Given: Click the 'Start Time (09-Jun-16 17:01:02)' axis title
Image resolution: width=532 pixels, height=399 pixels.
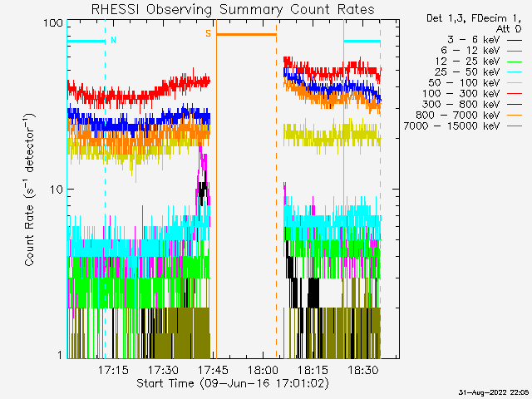Looking at the screenshot, I should [233, 383].
